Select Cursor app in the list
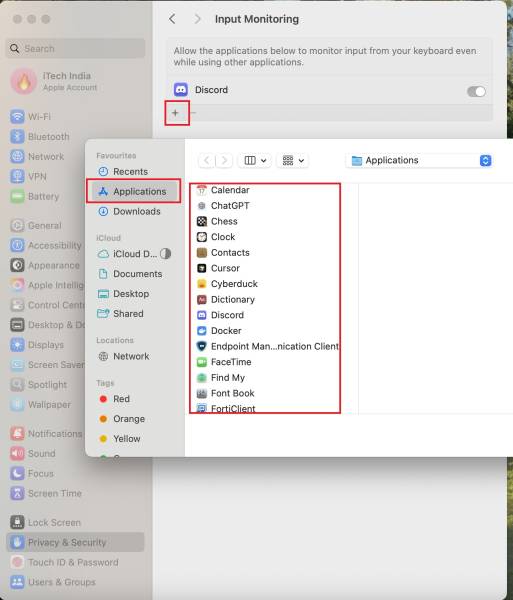Viewport: 513px width, 600px height. [218, 269]
